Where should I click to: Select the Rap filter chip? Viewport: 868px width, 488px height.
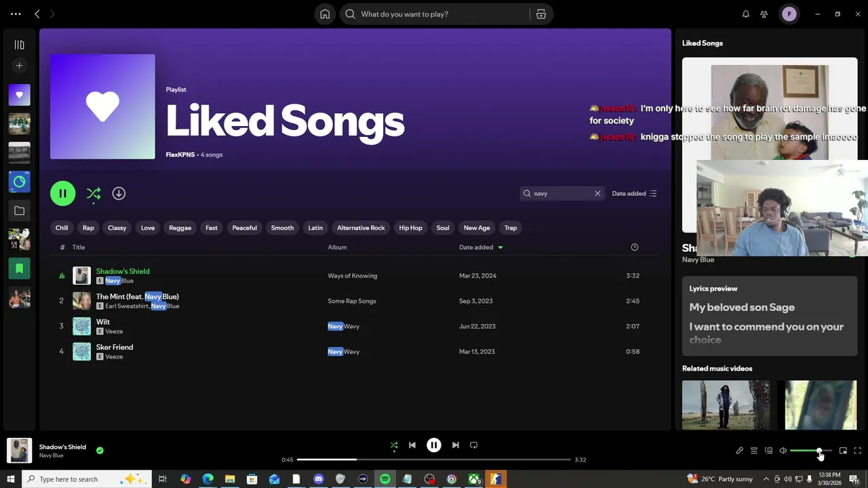[88, 228]
